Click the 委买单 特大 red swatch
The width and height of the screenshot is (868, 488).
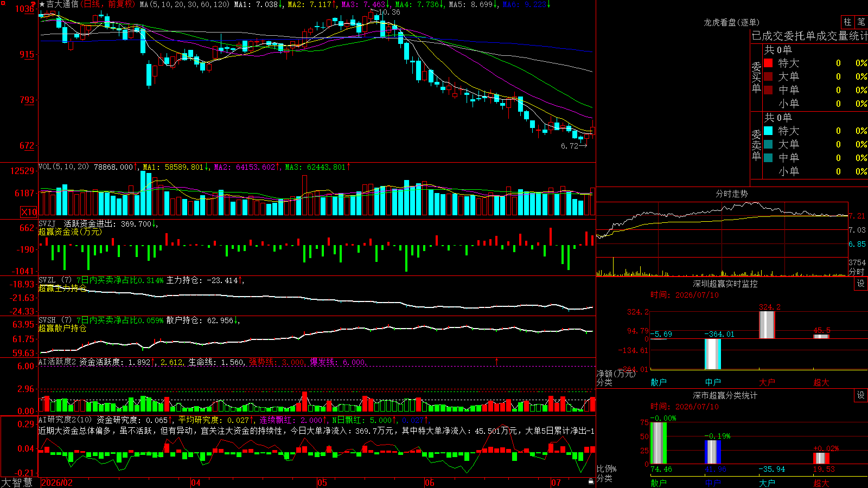(768, 63)
